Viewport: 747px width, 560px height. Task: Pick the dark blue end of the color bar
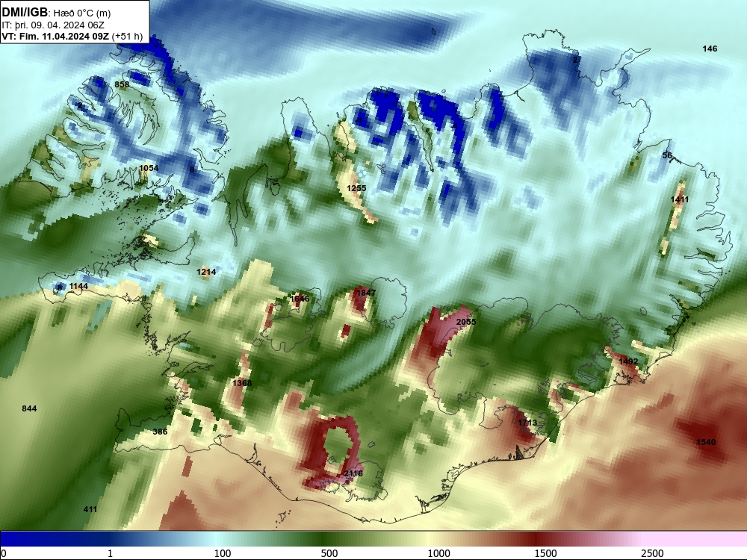(28, 539)
